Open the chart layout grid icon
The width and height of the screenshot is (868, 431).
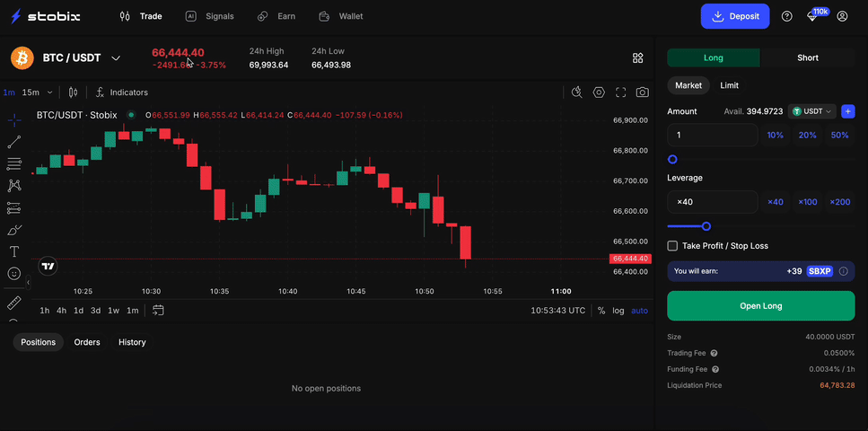(637, 57)
